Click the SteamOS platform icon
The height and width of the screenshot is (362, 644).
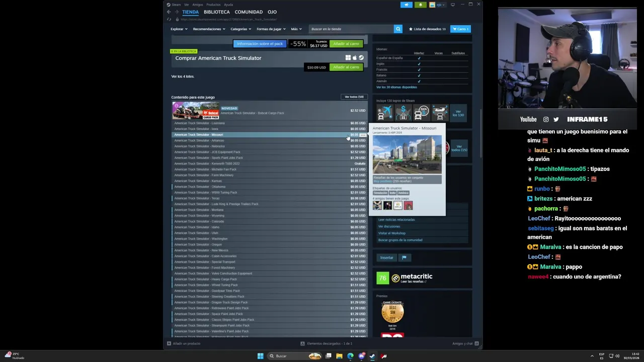coord(361,58)
